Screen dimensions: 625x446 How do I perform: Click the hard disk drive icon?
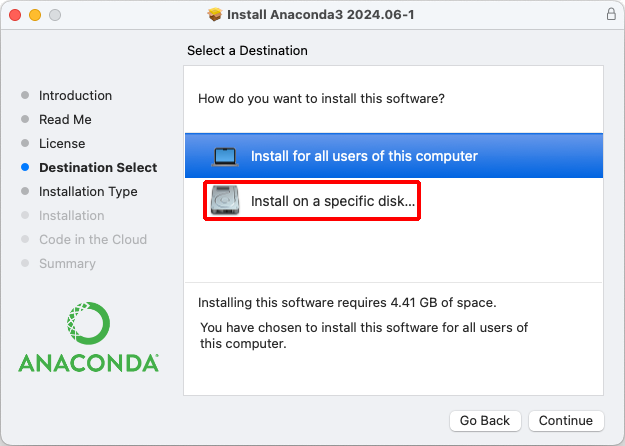coord(225,201)
